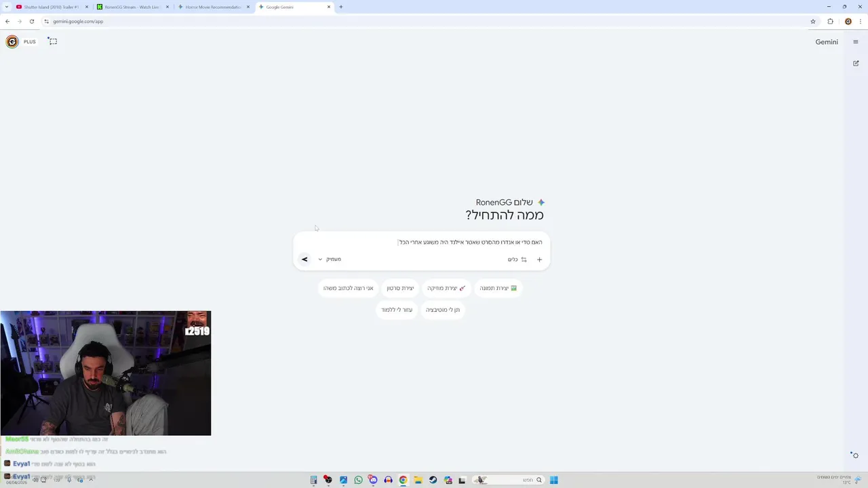
Task: Choose the עזור לי ללמוד suggestion chip
Action: [x=397, y=310]
